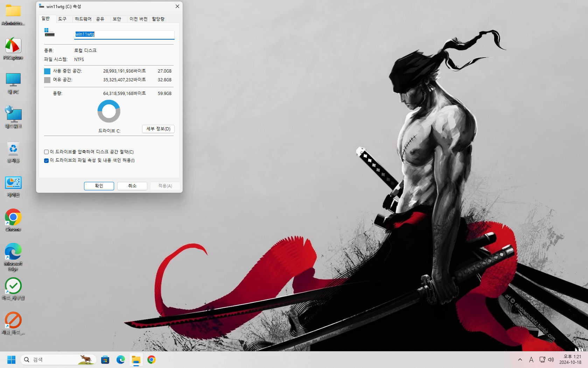The height and width of the screenshot is (368, 588).
Task: Click the gray free space swatch
Action: pyautogui.click(x=47, y=80)
